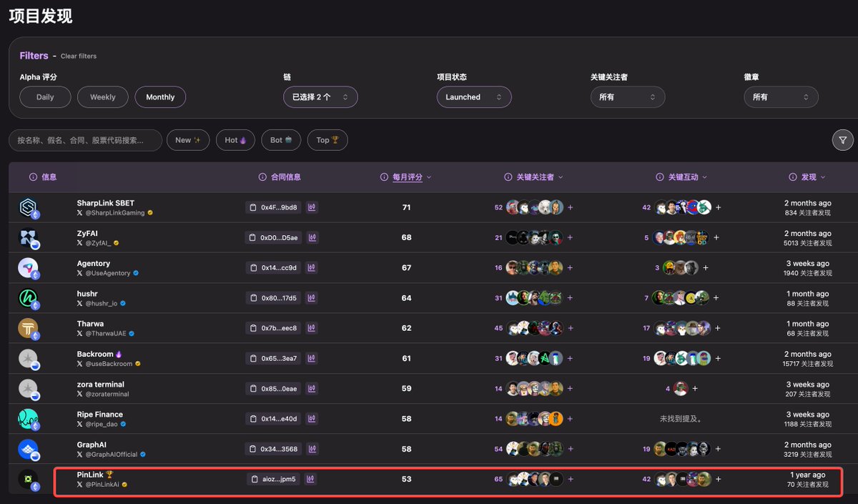Focus the name or contract search field

[x=85, y=140]
